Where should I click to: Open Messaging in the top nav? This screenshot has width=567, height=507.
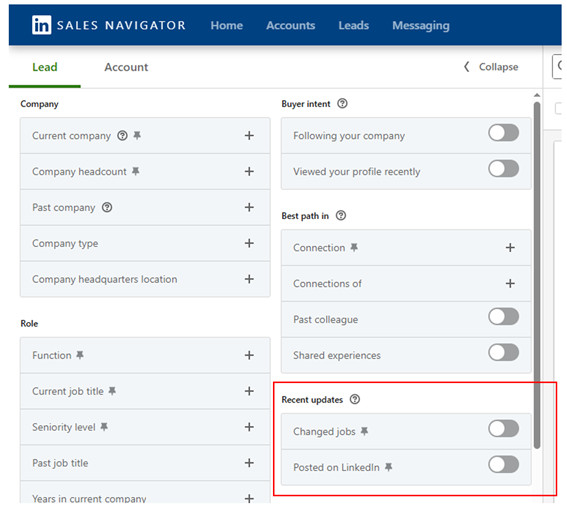coord(421,25)
